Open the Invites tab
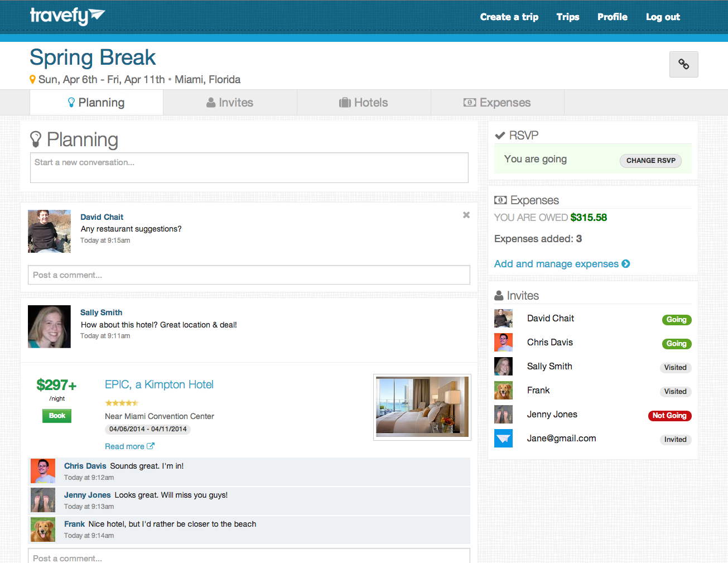Image resolution: width=728 pixels, height=563 pixels. coord(230,103)
